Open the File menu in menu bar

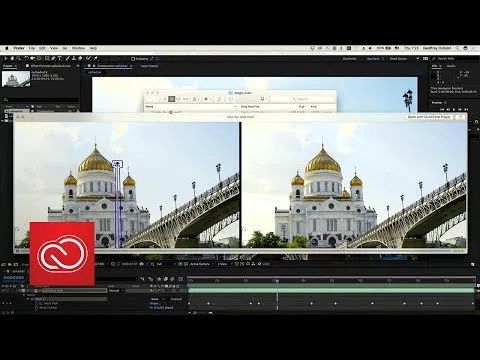(x=32, y=48)
